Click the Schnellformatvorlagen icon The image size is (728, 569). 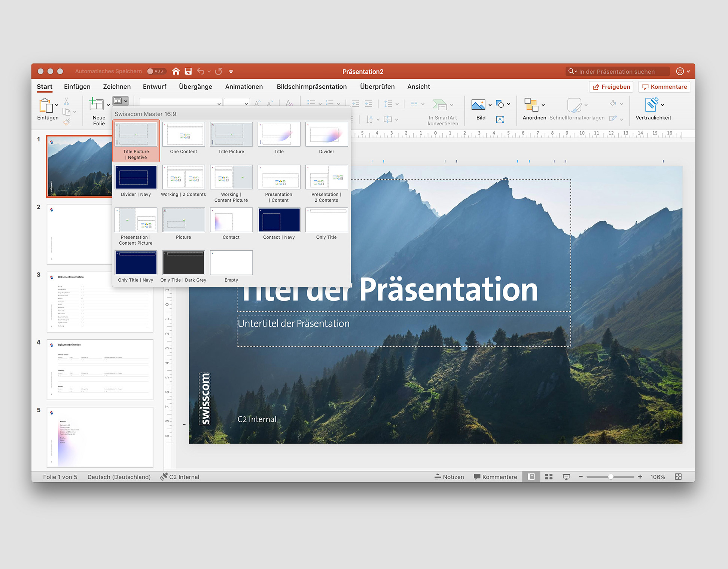[574, 105]
